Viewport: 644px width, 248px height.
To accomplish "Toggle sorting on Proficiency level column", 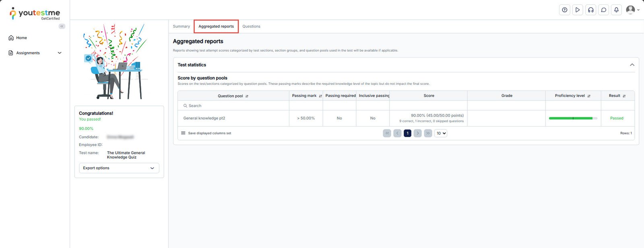I will click(589, 96).
